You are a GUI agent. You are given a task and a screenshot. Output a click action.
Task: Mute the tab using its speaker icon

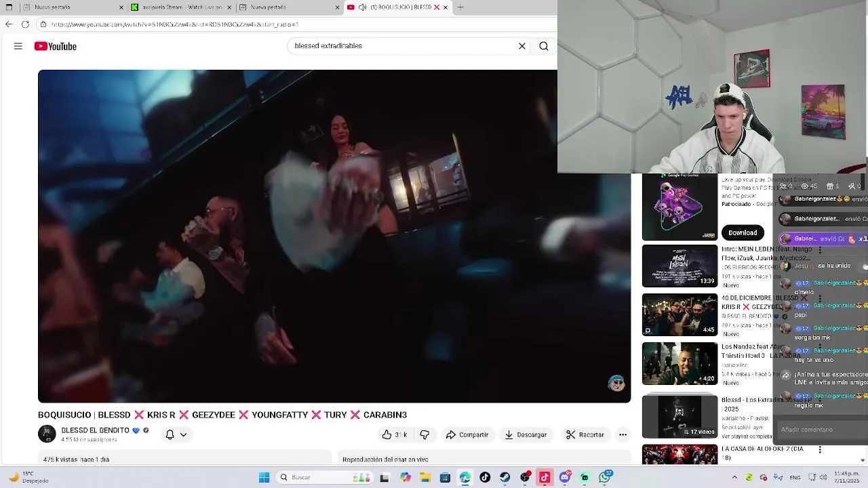click(x=362, y=7)
